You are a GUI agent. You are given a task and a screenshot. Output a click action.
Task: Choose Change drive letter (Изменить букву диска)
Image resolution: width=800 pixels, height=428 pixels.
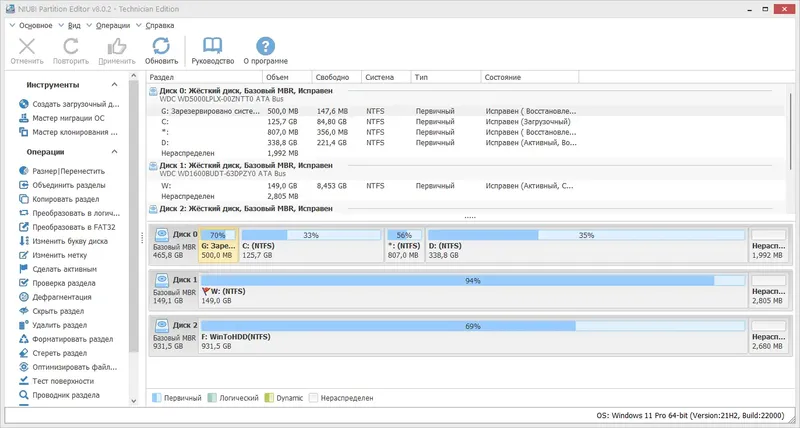pyautogui.click(x=63, y=241)
